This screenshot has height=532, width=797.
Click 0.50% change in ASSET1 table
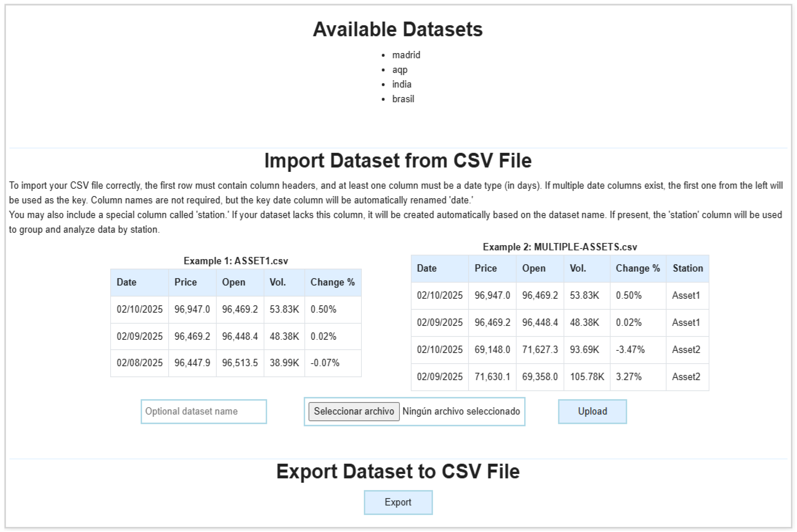[333, 310]
